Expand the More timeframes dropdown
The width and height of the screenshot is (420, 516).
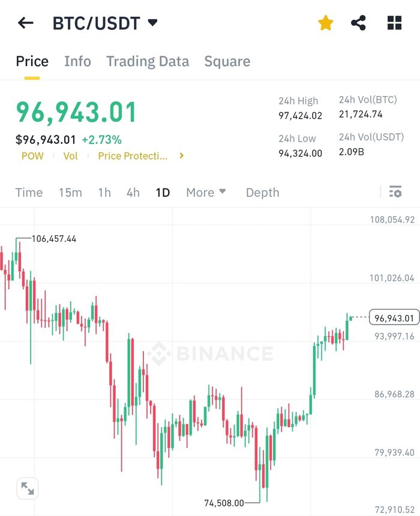206,193
